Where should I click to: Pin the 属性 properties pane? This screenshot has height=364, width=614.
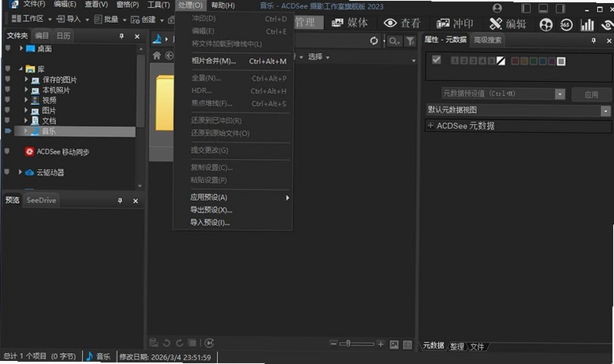594,40
